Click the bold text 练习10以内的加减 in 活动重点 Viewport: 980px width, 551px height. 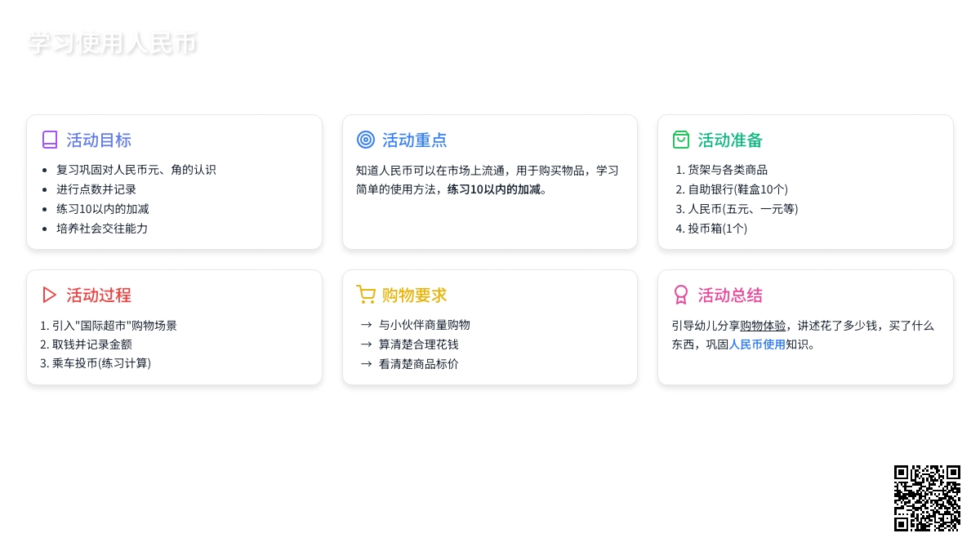(494, 189)
